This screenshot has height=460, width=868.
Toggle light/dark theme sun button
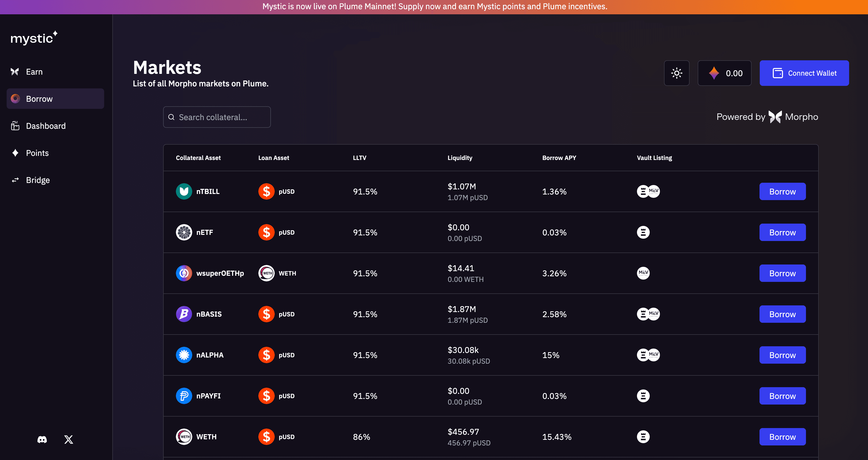pos(676,73)
